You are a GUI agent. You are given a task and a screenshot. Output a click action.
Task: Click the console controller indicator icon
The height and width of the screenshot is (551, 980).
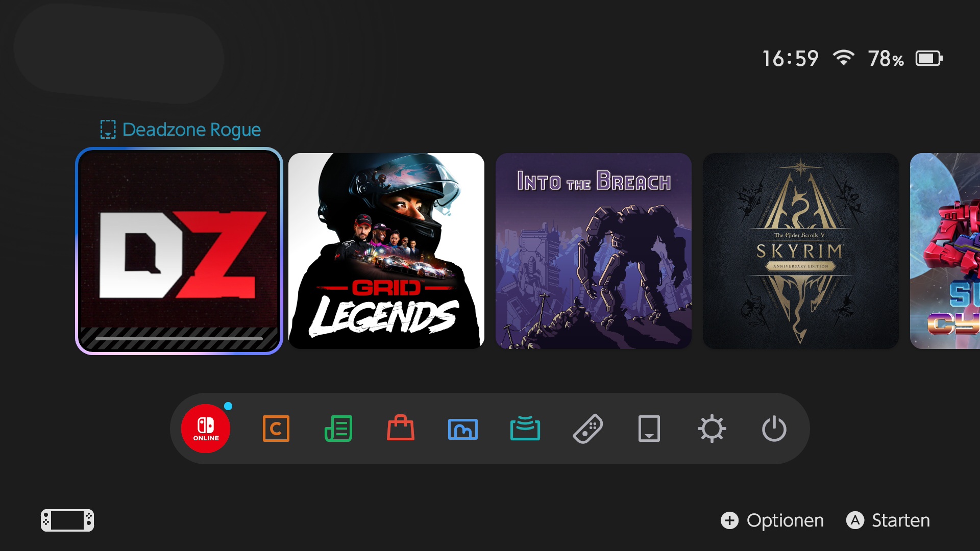point(67,520)
